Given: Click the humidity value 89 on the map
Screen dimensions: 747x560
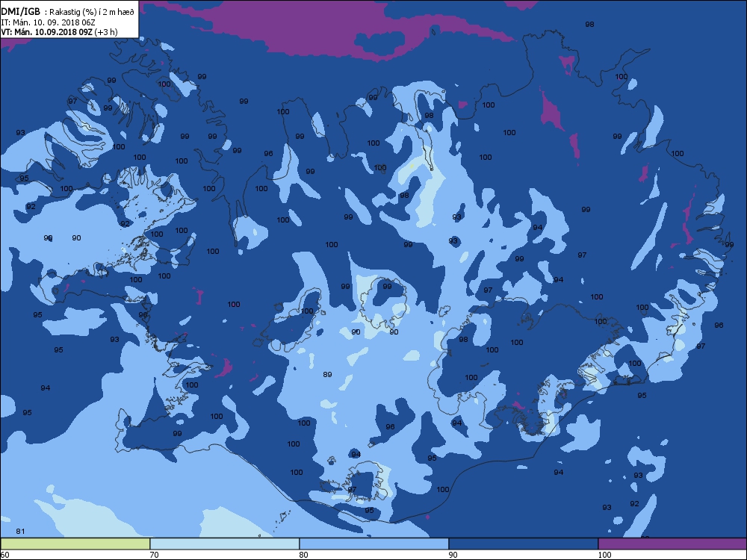Looking at the screenshot, I should tap(327, 375).
